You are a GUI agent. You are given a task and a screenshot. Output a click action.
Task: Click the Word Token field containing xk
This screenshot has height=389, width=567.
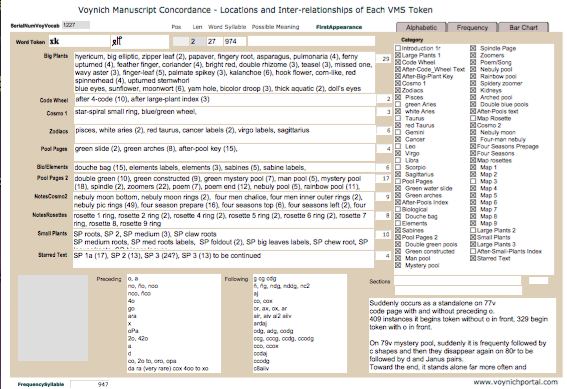(x=79, y=41)
